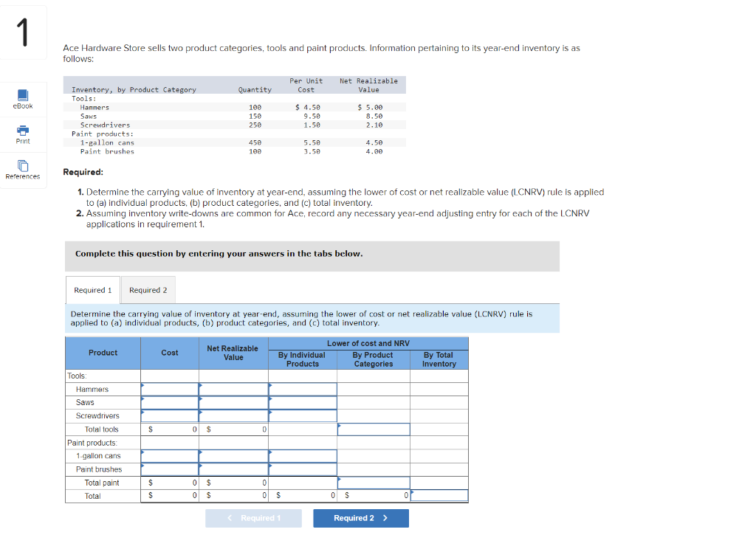Open the eBook resource icon
This screenshot has height=549, width=756.
(23, 95)
